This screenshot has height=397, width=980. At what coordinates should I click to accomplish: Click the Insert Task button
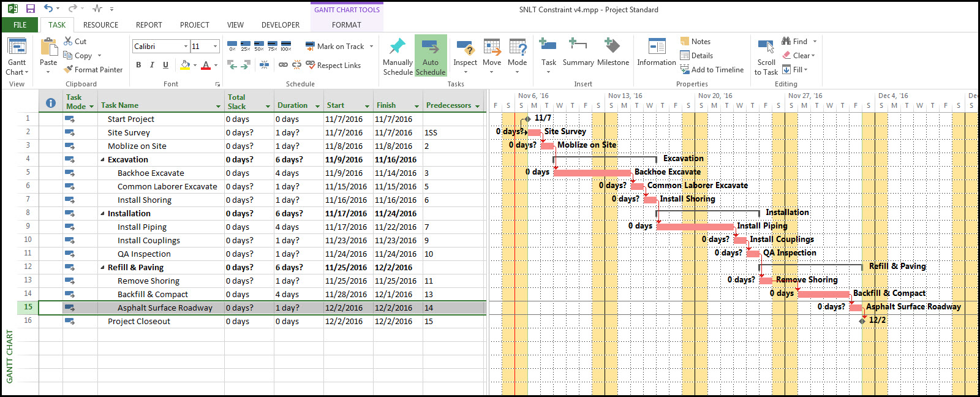pyautogui.click(x=548, y=56)
